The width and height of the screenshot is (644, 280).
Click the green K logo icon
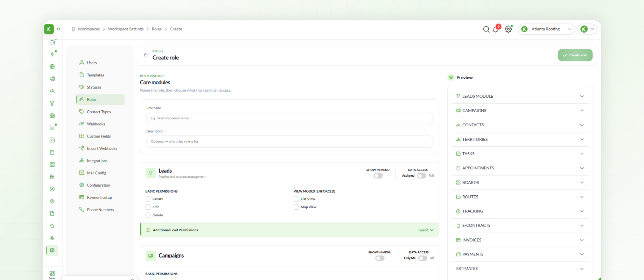[49, 29]
